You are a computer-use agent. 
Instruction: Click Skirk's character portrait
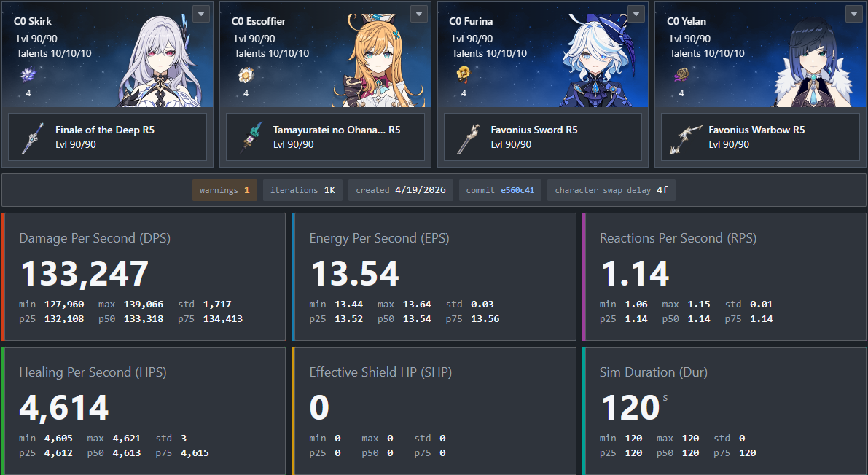coord(160,61)
